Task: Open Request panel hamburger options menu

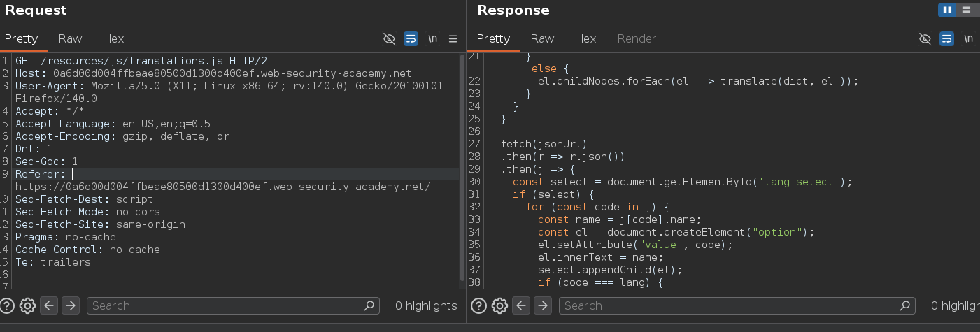Action: (453, 38)
